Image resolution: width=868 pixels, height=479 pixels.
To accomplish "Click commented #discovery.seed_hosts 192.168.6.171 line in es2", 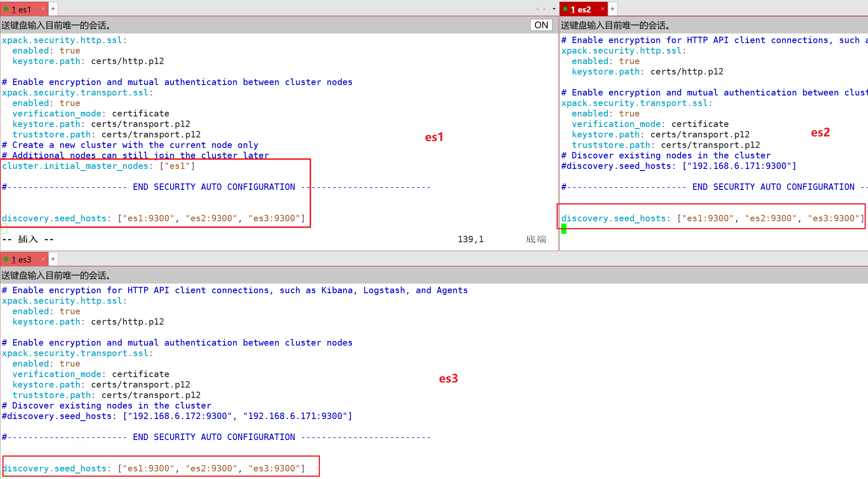I will (x=679, y=166).
